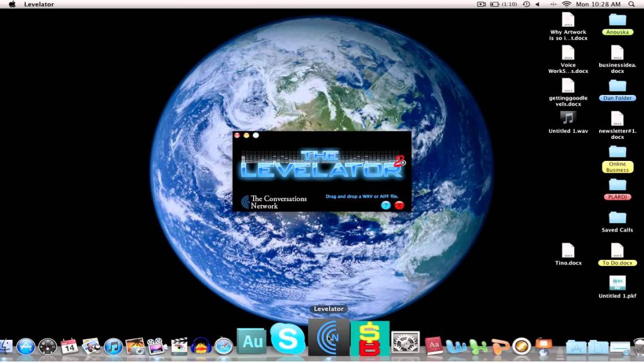Select the Tino.docx file
Screen dimensions: 644x362
point(568,255)
